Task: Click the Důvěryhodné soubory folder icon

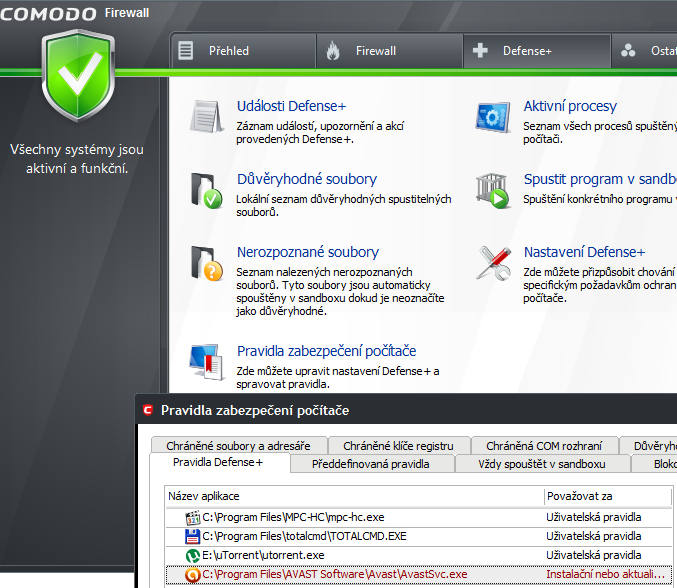Action: tap(206, 190)
